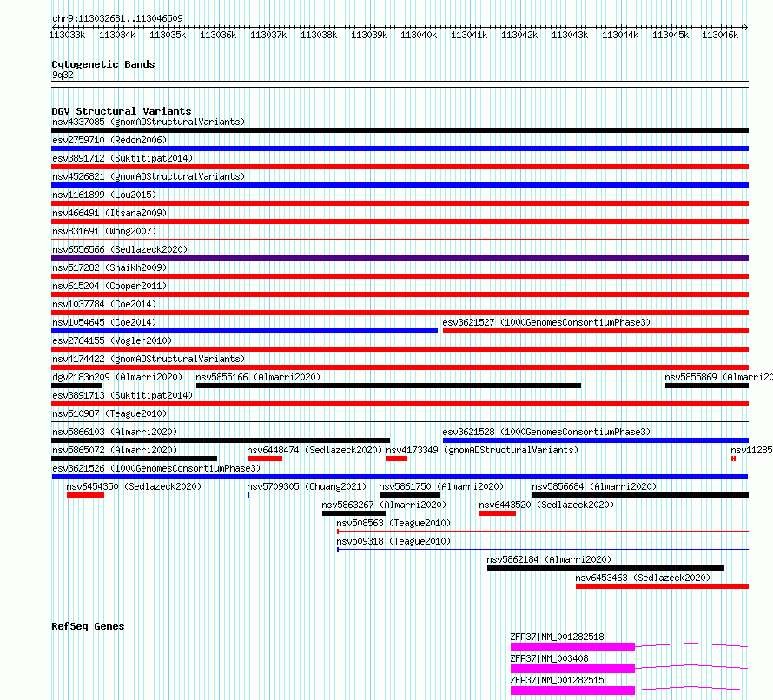Screen dimensions: 773x700
Task: Select nsv5855166 (Almarri2020) label
Action: (258, 377)
